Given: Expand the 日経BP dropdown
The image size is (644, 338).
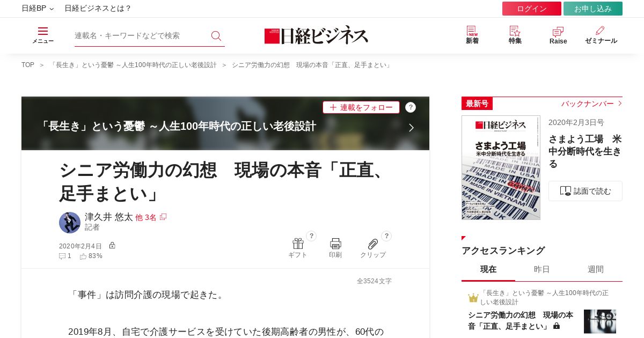Looking at the screenshot, I should 38,9.
